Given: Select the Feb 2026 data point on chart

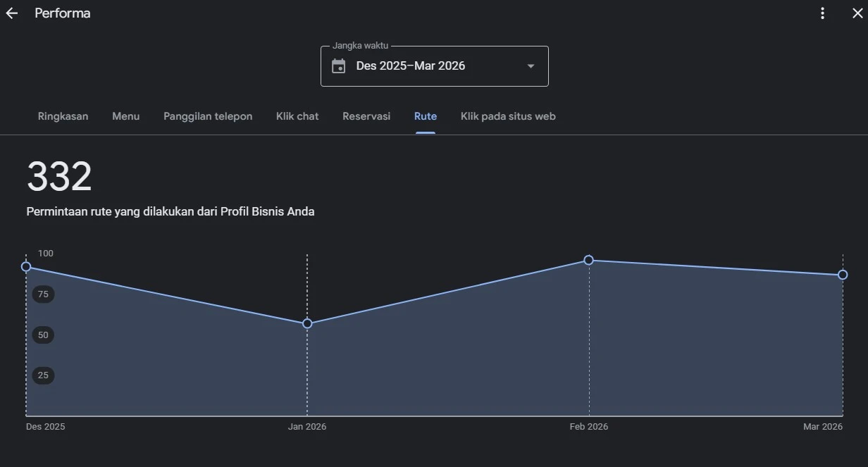Looking at the screenshot, I should (x=589, y=260).
